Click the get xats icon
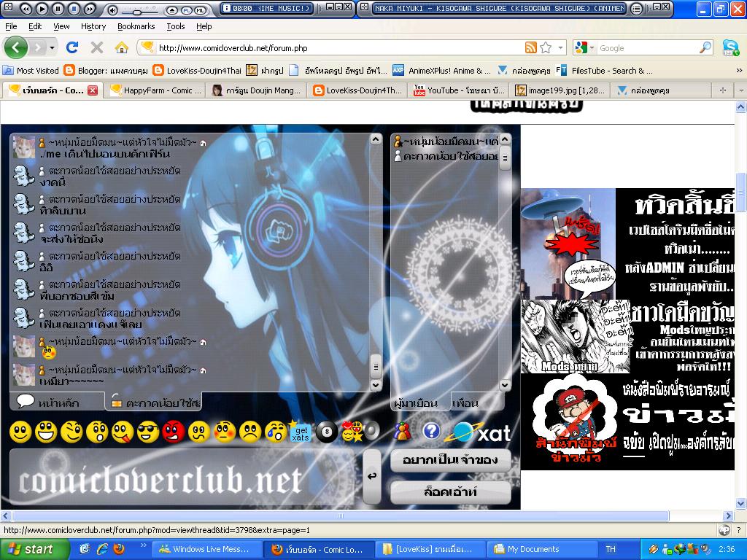The height and width of the screenshot is (560, 747). (300, 433)
